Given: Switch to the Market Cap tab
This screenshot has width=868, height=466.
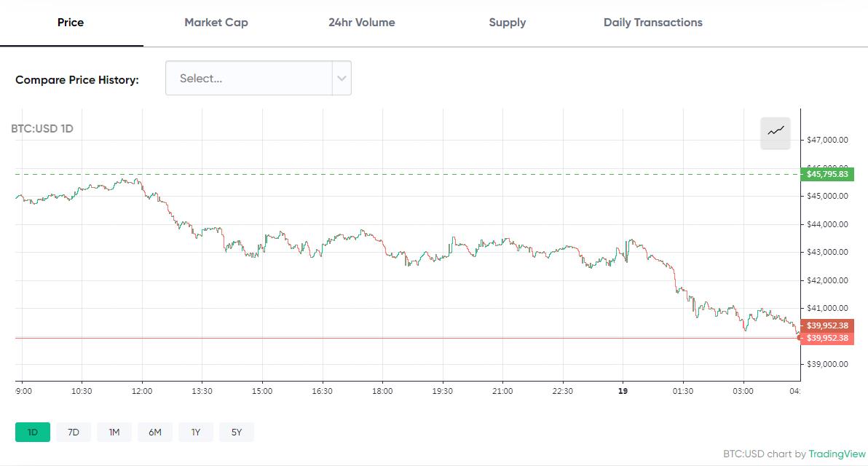Looking at the screenshot, I should (x=216, y=23).
